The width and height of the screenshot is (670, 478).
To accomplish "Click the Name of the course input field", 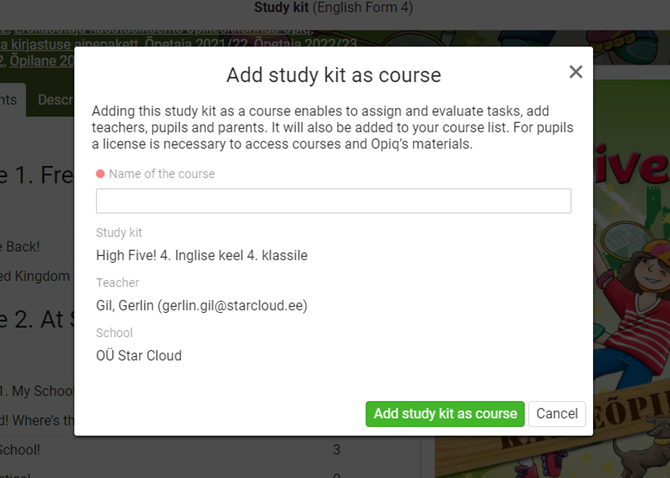I will click(x=333, y=201).
